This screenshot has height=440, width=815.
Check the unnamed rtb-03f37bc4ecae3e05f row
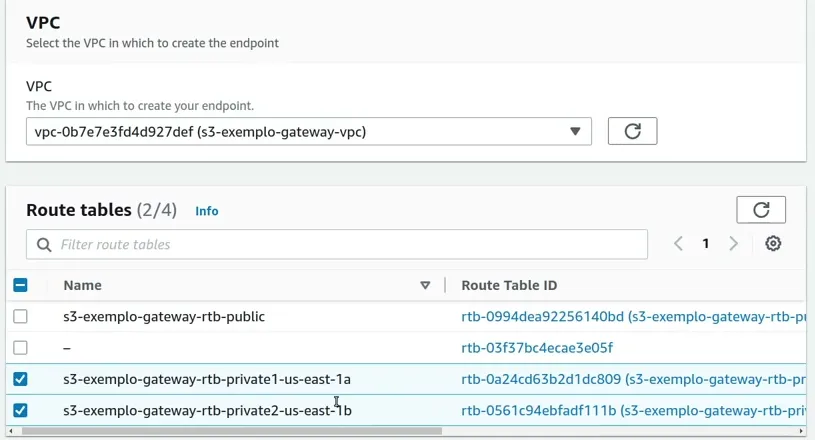tap(20, 348)
